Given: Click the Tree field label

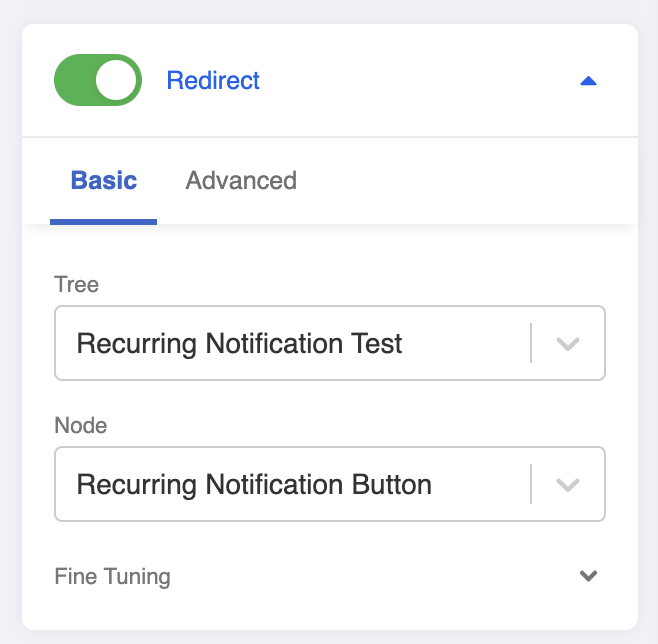Looking at the screenshot, I should click(x=76, y=285).
